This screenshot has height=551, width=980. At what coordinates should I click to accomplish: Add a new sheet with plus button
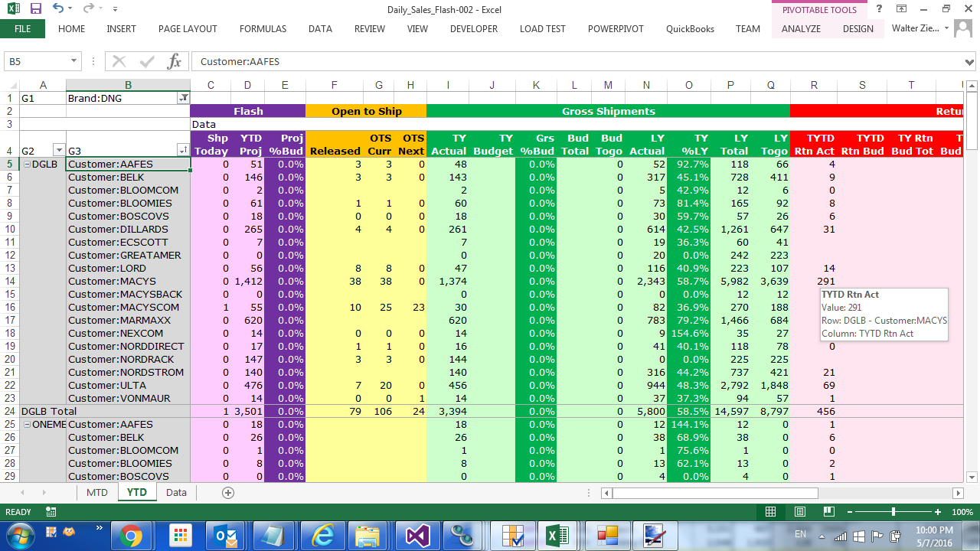pos(227,493)
